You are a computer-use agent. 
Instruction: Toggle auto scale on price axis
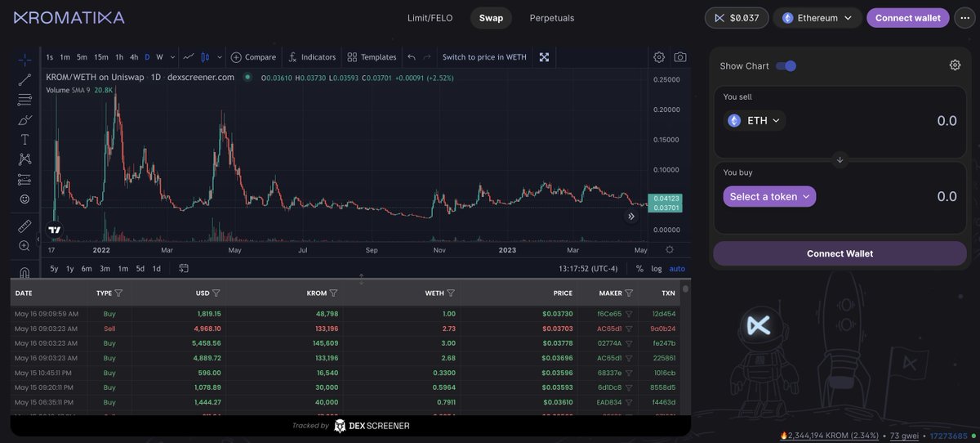pyautogui.click(x=677, y=268)
